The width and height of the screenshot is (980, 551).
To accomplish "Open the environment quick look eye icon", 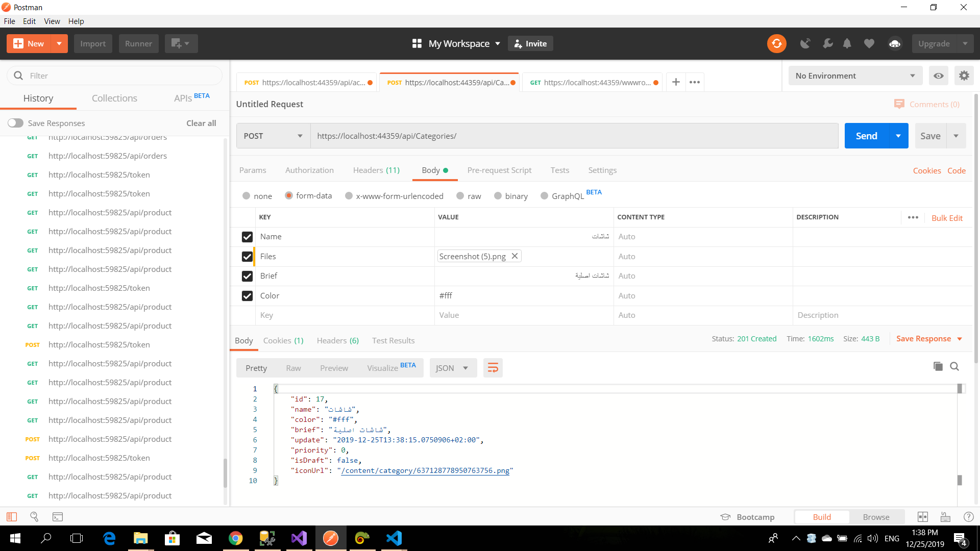I will [938, 76].
